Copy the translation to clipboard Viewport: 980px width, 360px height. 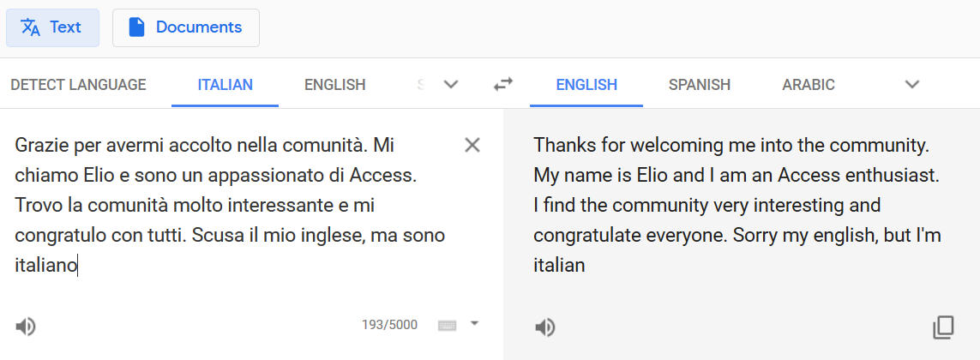pyautogui.click(x=943, y=327)
